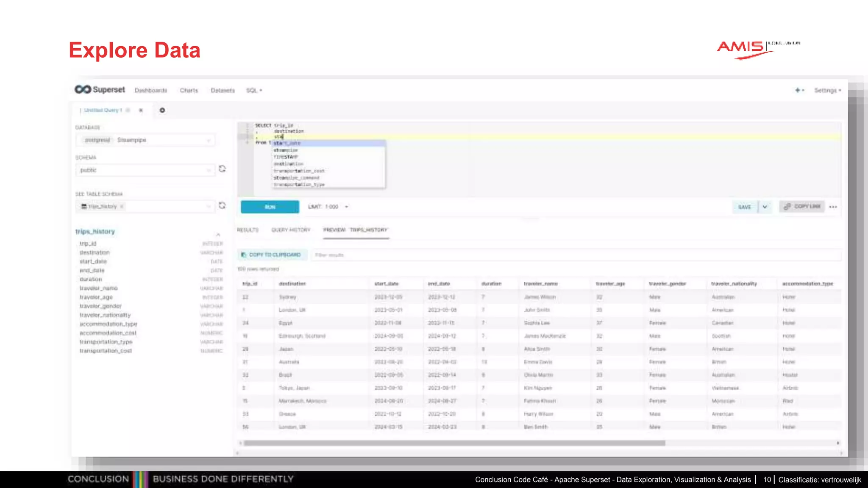868x488 pixels.
Task: Select the PREVIEW: TRIPS_HISTORY tab
Action: [356, 230]
